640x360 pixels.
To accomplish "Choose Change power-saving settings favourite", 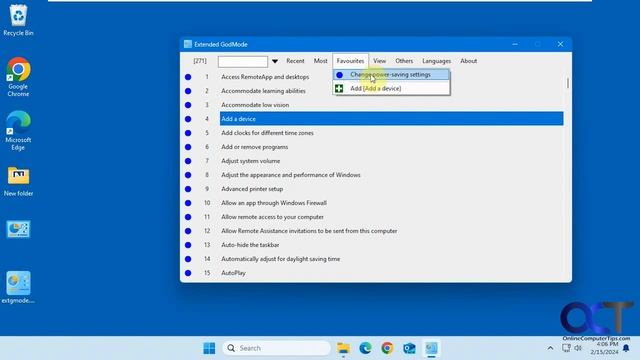I will pyautogui.click(x=391, y=75).
